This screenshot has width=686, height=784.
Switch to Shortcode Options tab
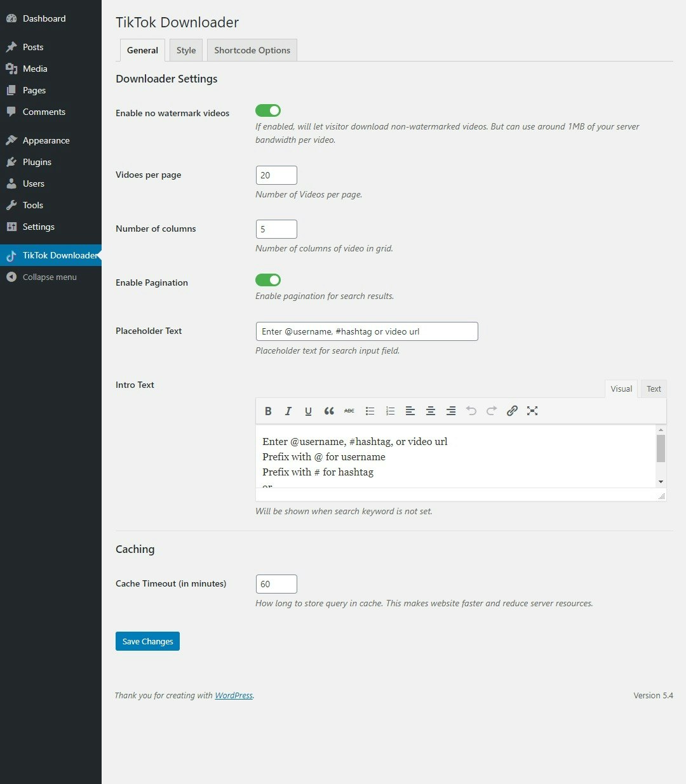252,50
